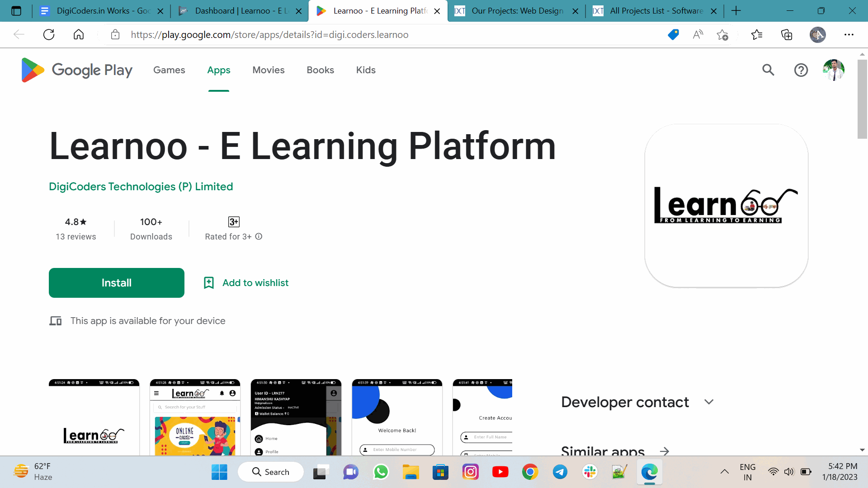868x488 pixels.
Task: Open Instagram from the taskbar
Action: (470, 472)
